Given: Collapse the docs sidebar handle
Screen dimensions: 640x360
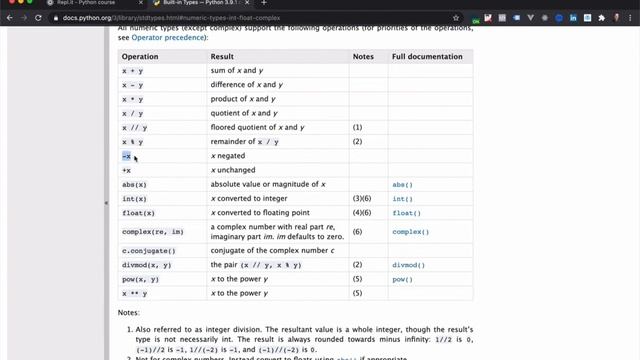Looking at the screenshot, I should pyautogui.click(x=107, y=203).
